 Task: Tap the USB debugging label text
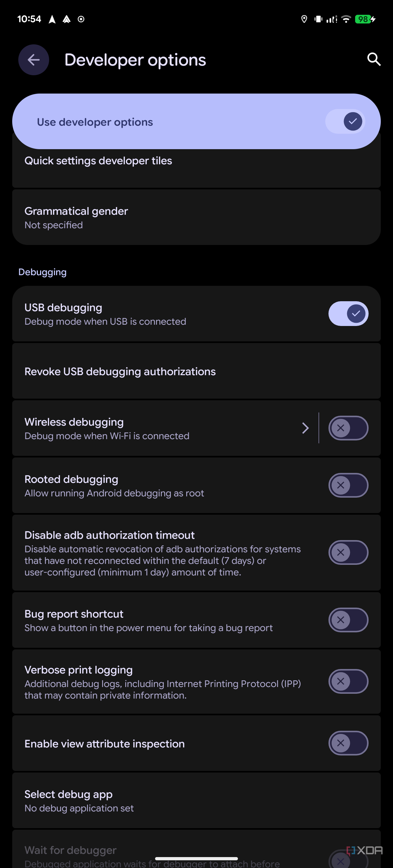pyautogui.click(x=63, y=308)
